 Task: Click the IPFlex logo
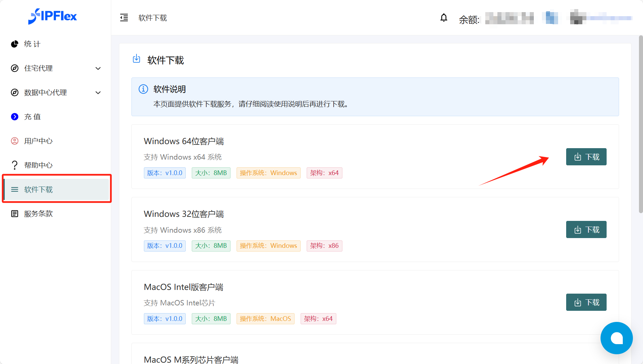click(53, 16)
